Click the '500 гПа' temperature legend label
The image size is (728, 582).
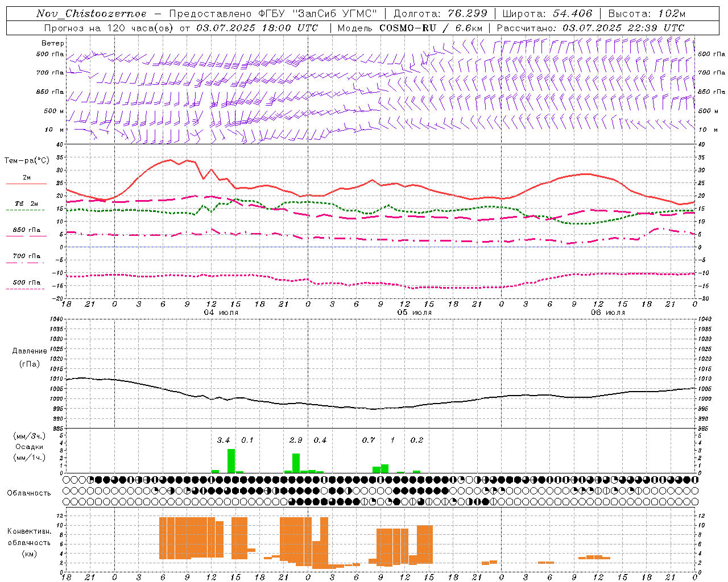27,282
